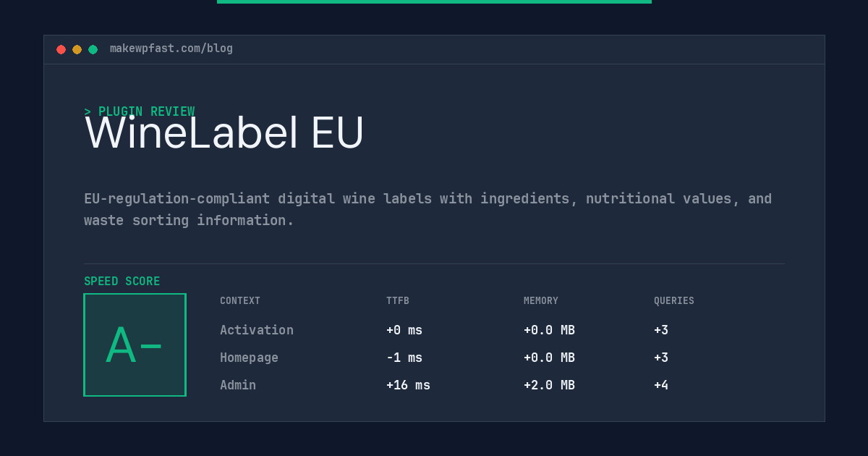Click the EU-regulation-compliant description paragraph
The height and width of the screenshot is (456, 868).
click(428, 209)
